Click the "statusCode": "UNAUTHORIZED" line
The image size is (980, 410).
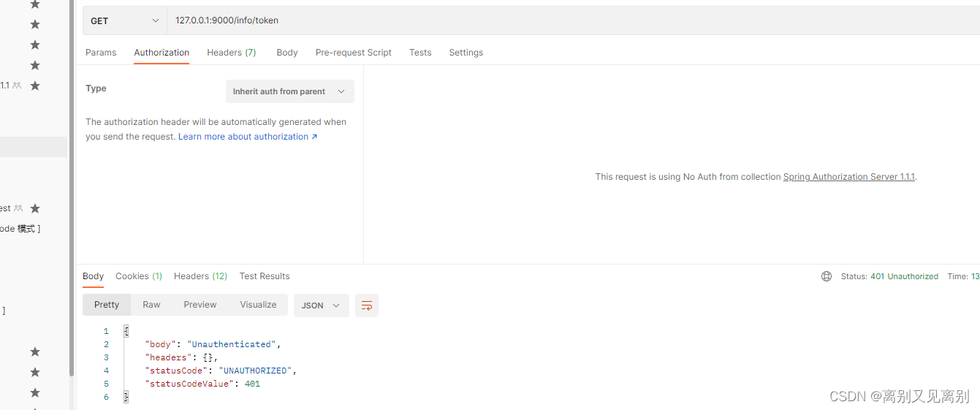(x=221, y=371)
